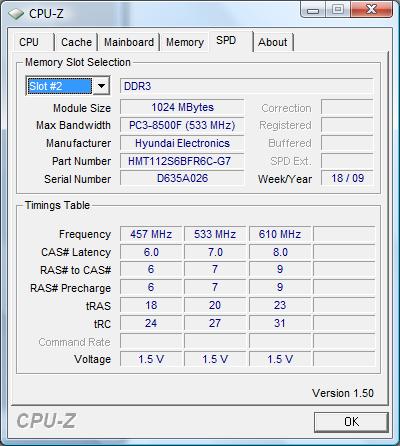Click the Max Bandwidth PC3-8500F field
Screen dimensions: 400x446
click(182, 126)
